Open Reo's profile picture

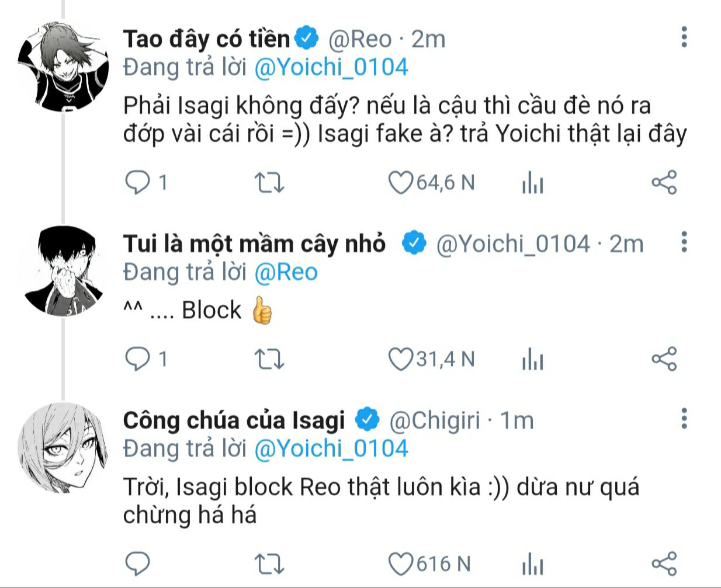[63, 66]
